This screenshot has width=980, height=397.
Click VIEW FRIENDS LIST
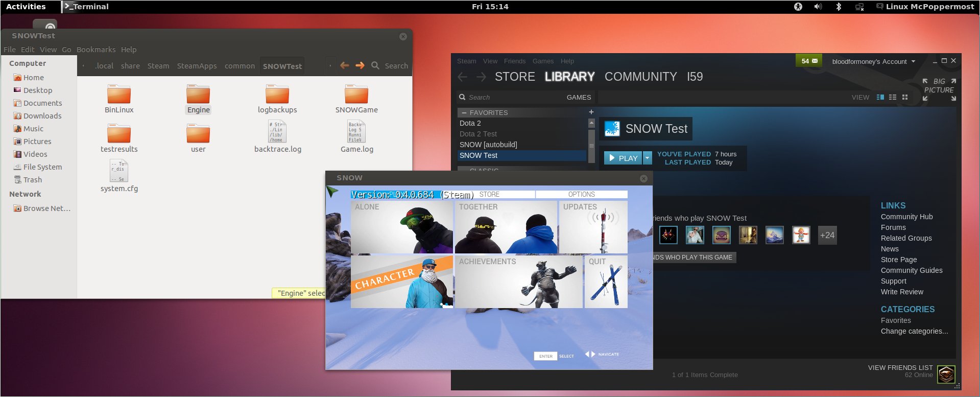tap(900, 367)
